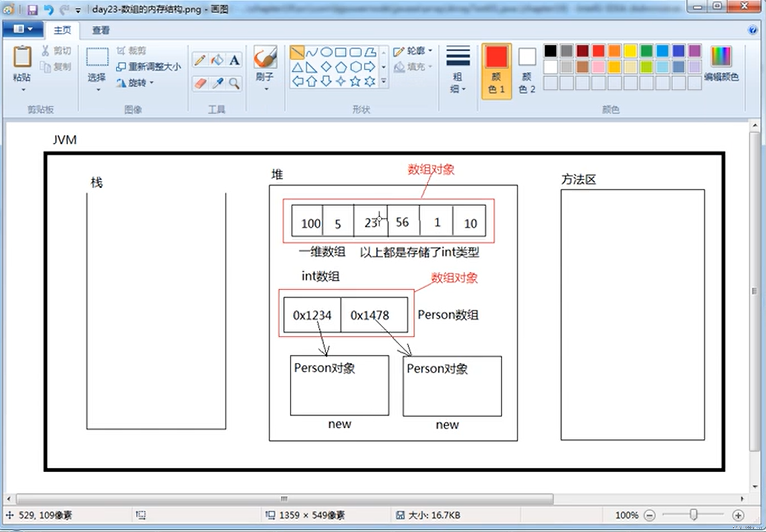Click the Undo arrow in title bar
The width and height of the screenshot is (766, 532).
click(x=49, y=10)
